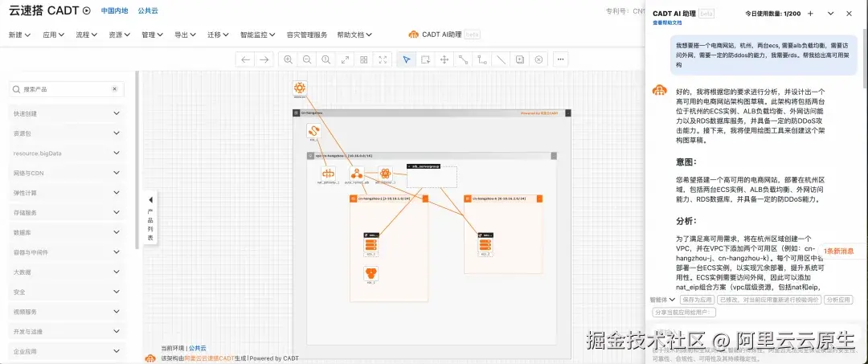Viewport: 868px width, 364px height.
Task: Clear the product search field
Action: pos(115,89)
